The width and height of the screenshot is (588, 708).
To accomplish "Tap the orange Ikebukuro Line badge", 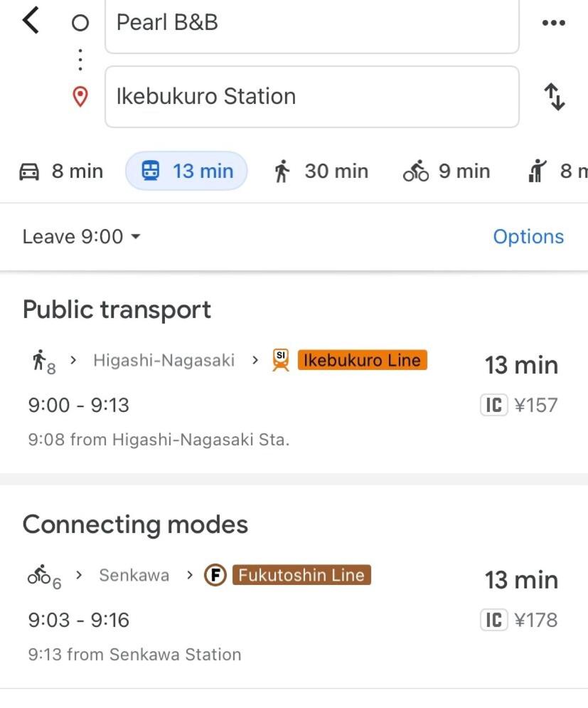I will coord(362,360).
